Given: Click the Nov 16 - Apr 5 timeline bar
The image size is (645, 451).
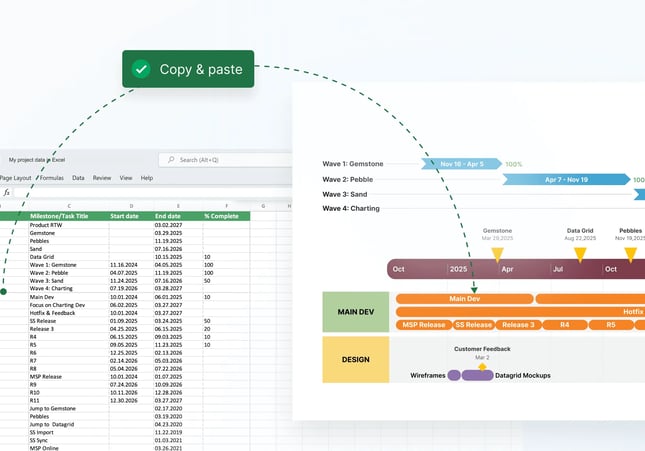Looking at the screenshot, I should coord(462,164).
